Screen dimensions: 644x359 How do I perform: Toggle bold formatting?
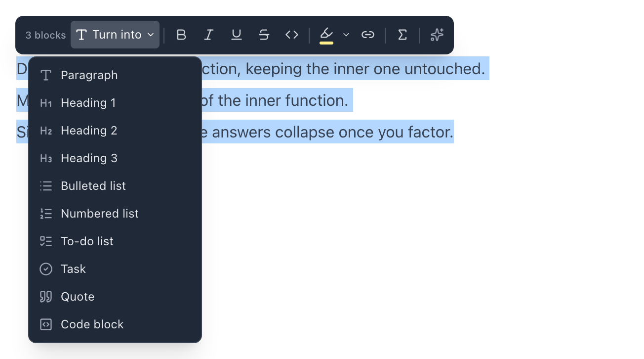click(181, 35)
